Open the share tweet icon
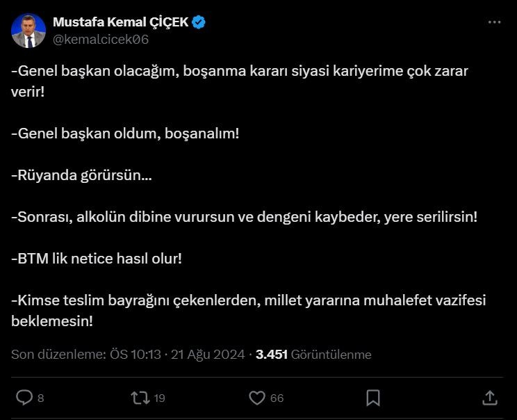Viewport: 517px width, 420px height. pyautogui.click(x=489, y=397)
